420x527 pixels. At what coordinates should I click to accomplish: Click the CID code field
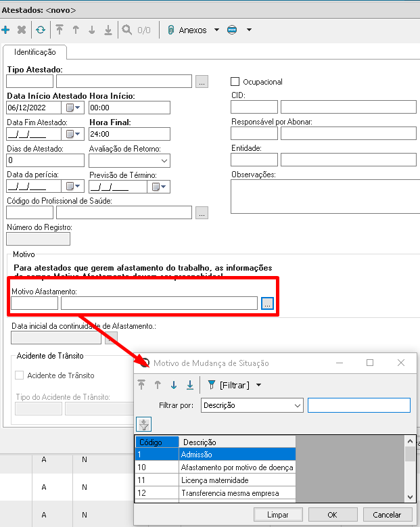[254, 107]
